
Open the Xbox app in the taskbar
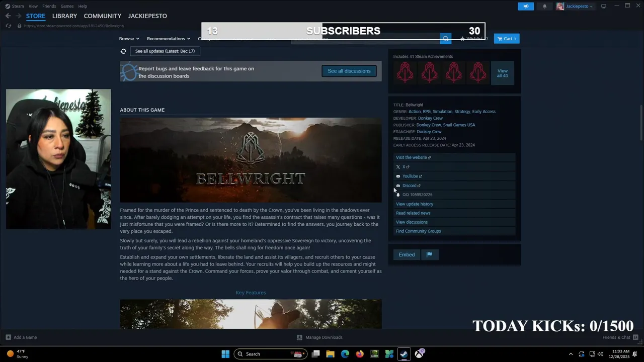[419, 354]
